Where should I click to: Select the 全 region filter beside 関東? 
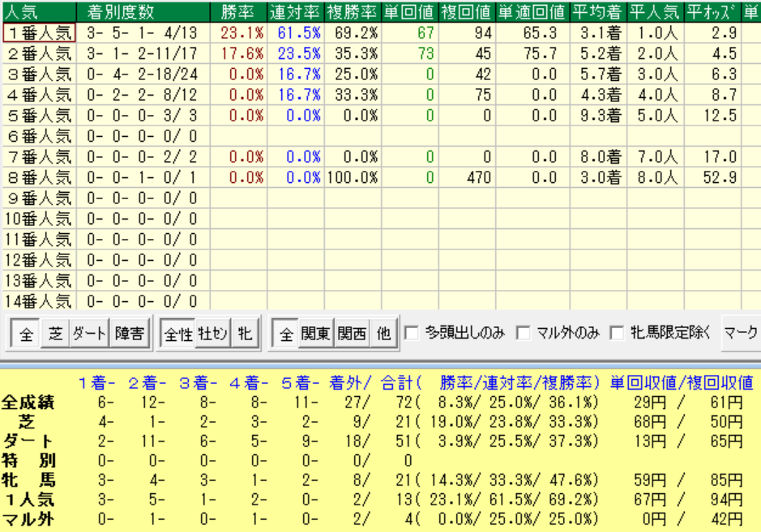pos(286,333)
